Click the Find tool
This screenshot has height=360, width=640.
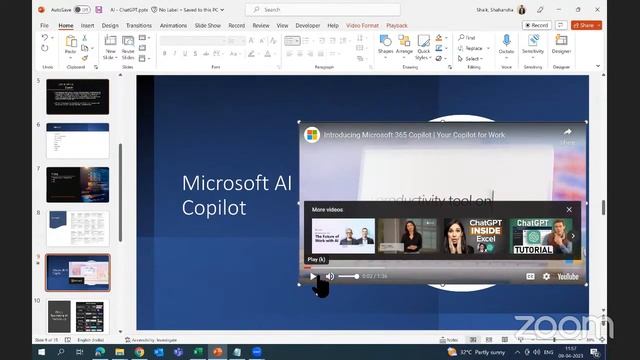click(467, 38)
